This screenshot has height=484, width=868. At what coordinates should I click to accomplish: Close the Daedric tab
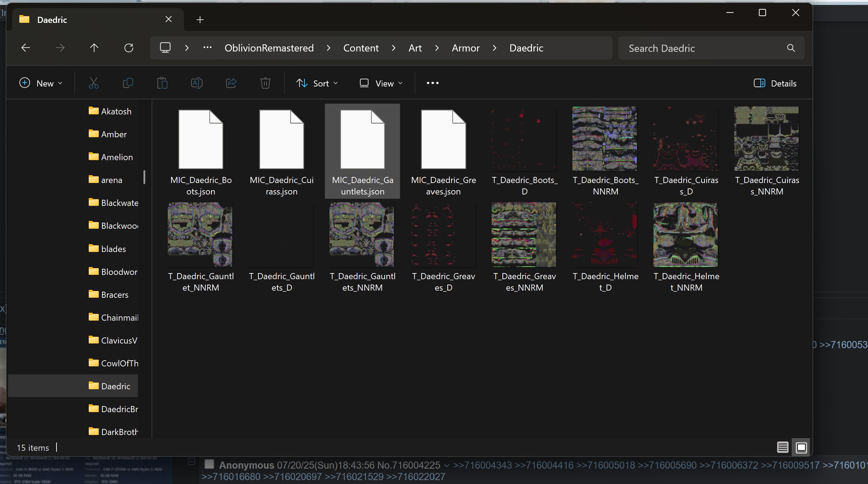pyautogui.click(x=169, y=19)
